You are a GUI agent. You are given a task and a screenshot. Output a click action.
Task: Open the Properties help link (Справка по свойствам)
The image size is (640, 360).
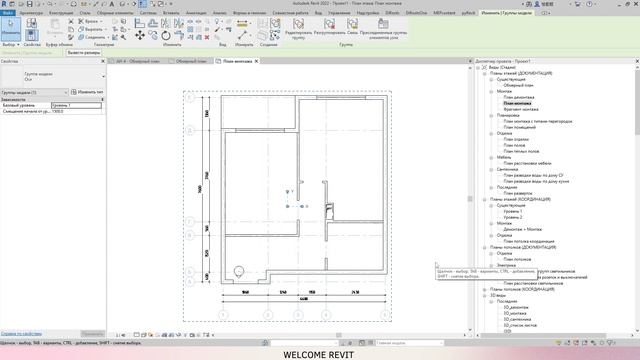point(21,333)
